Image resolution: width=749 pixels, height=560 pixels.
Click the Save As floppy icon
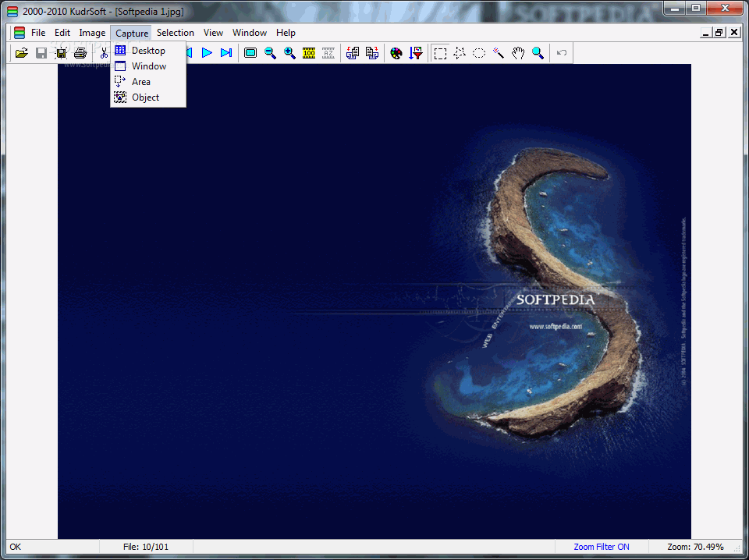coord(61,53)
